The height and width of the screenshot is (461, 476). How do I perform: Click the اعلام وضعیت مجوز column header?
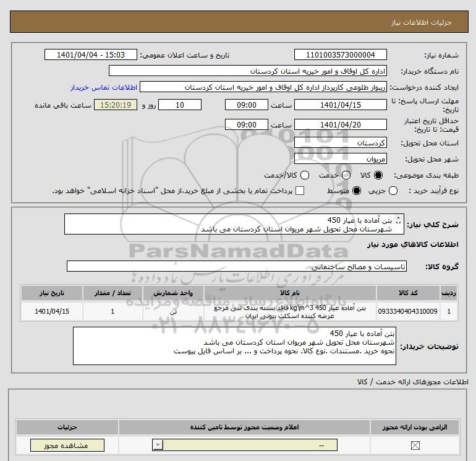(244, 427)
